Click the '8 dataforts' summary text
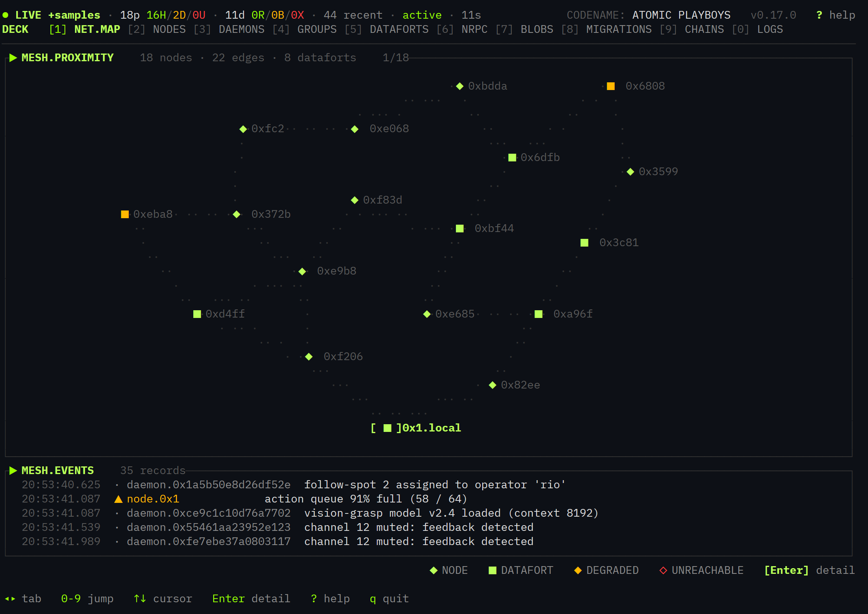The height and width of the screenshot is (614, 868). [x=320, y=58]
